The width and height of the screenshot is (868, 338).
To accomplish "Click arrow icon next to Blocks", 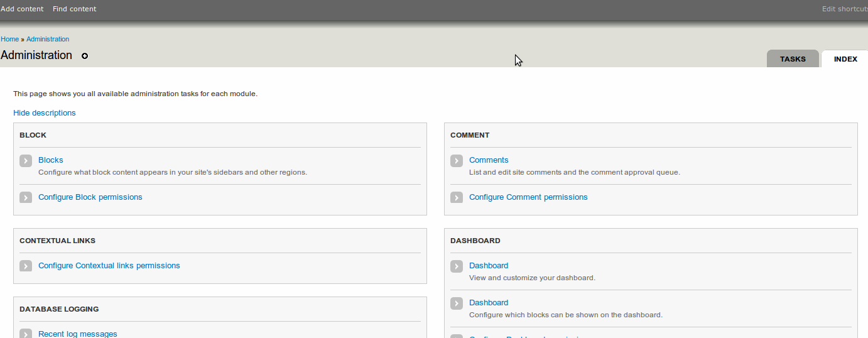I will click(x=26, y=161).
